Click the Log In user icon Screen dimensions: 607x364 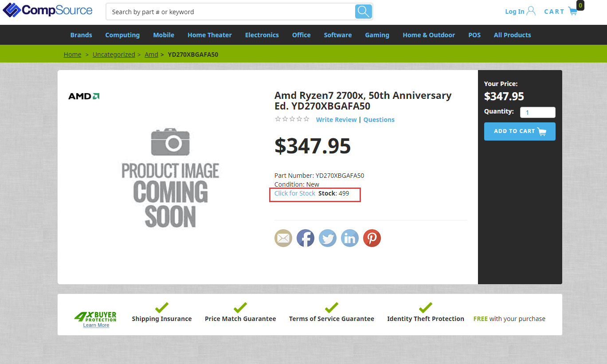531,11
